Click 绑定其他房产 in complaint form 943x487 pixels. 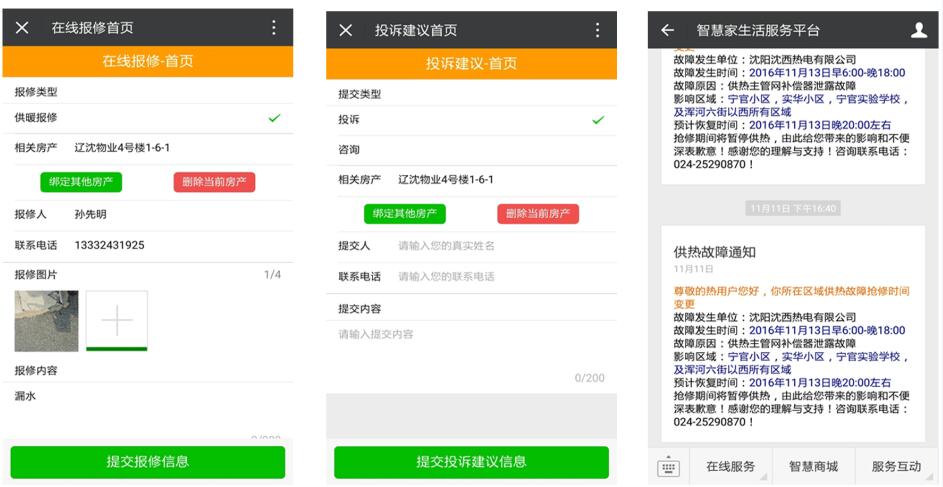coord(404,214)
